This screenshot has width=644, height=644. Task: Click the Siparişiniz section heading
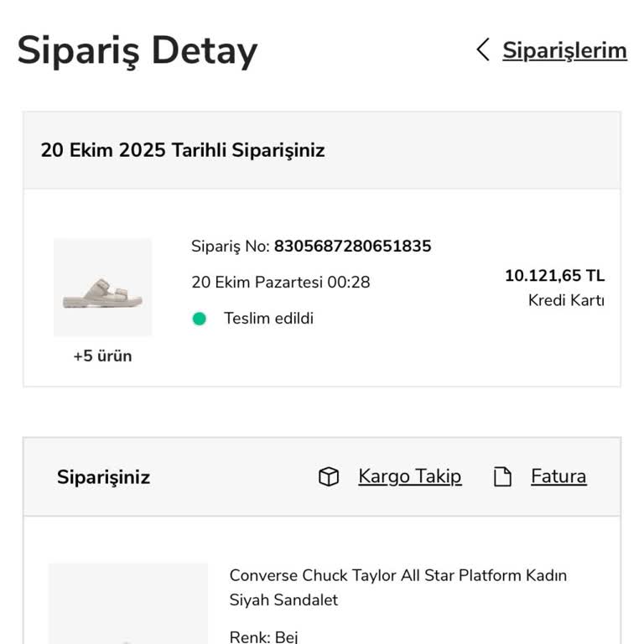(103, 477)
